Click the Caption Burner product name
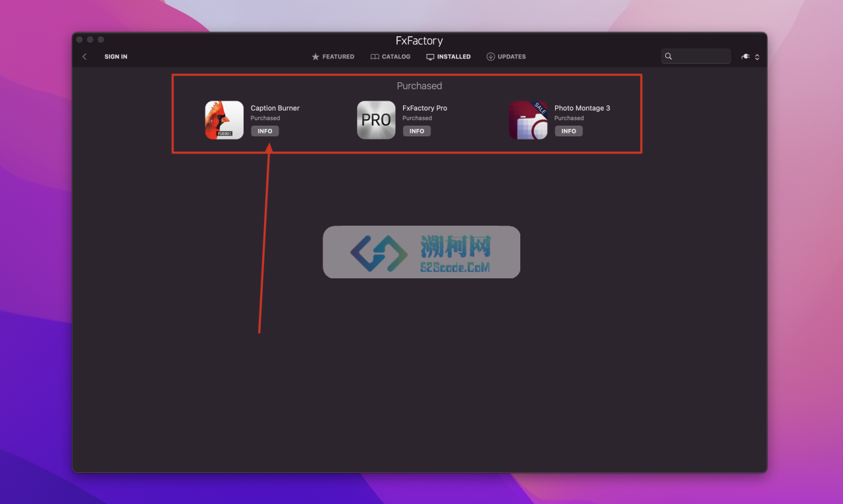 click(275, 108)
